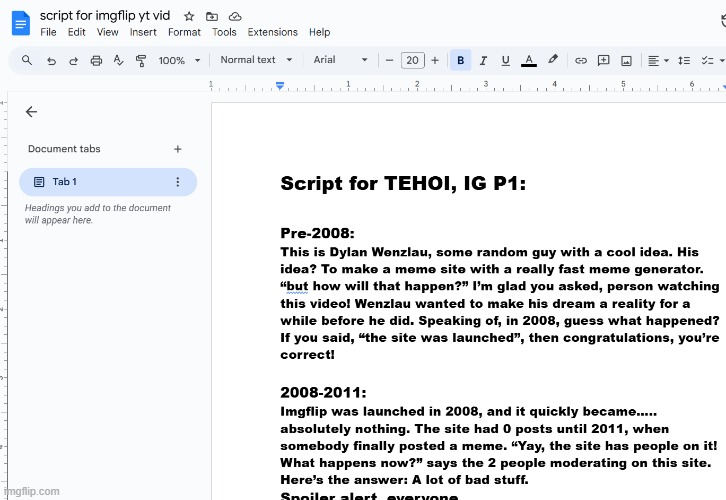Click the move to folder icon
The image size is (726, 500).
point(212,17)
